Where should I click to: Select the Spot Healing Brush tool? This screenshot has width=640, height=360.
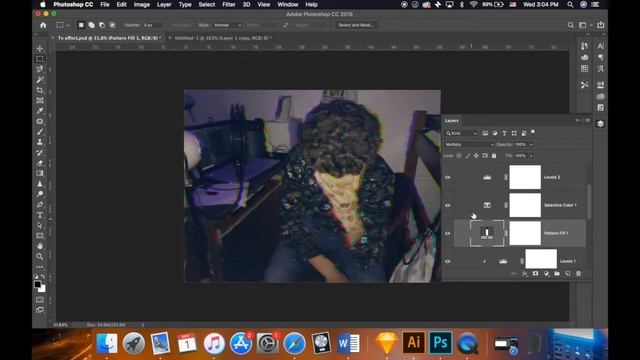[x=40, y=121]
